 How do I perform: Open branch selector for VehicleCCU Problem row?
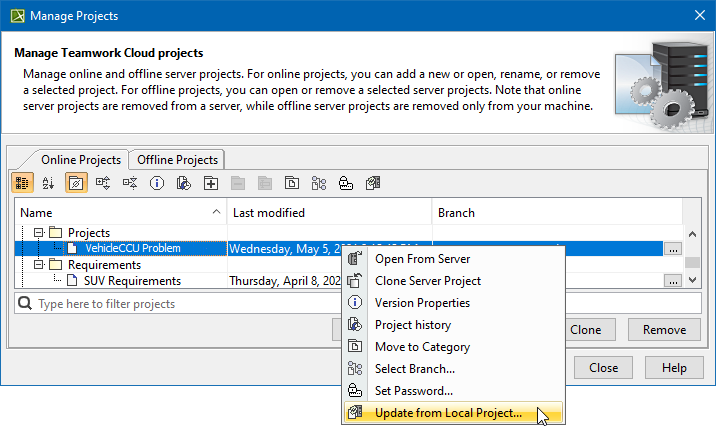[x=674, y=249]
